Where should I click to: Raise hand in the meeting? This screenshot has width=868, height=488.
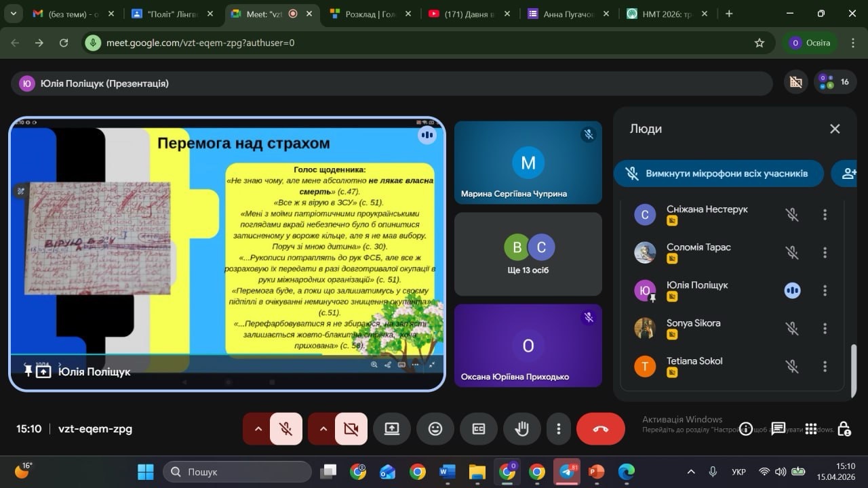521,428
